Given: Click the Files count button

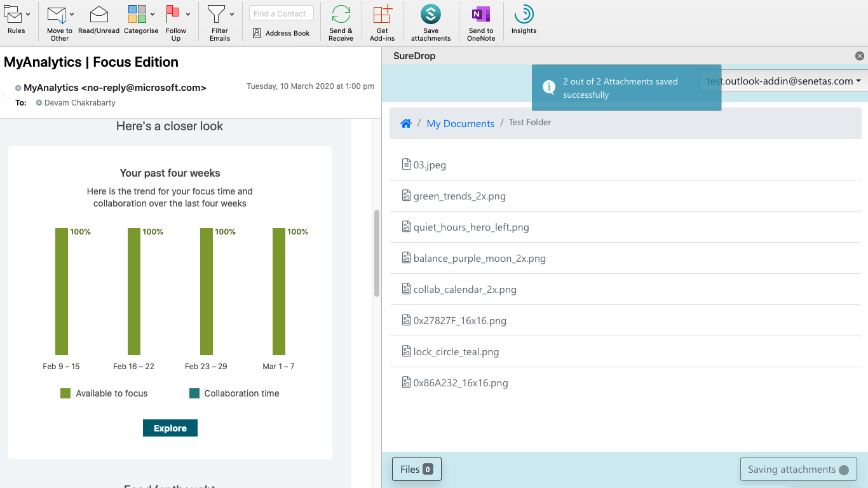Looking at the screenshot, I should point(417,470).
